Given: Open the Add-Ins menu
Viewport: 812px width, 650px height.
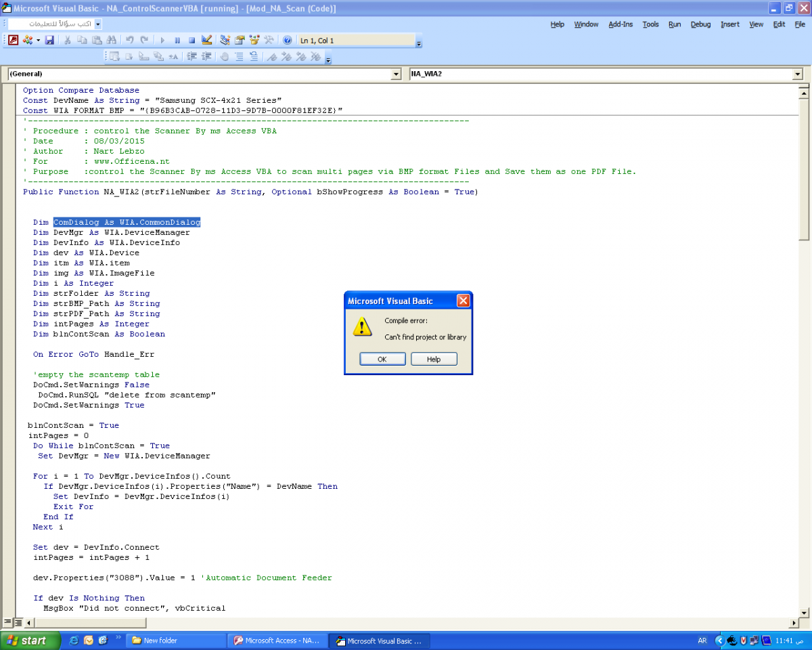Looking at the screenshot, I should pyautogui.click(x=621, y=24).
